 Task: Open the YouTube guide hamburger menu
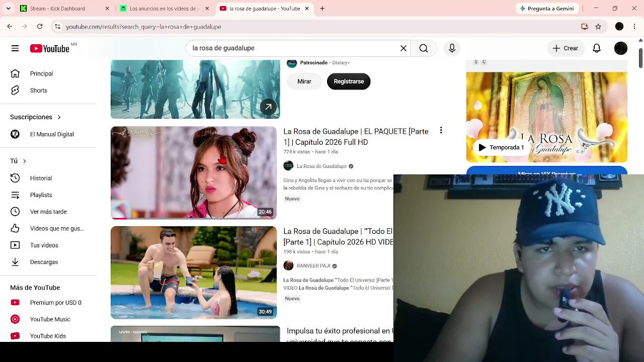(x=15, y=48)
